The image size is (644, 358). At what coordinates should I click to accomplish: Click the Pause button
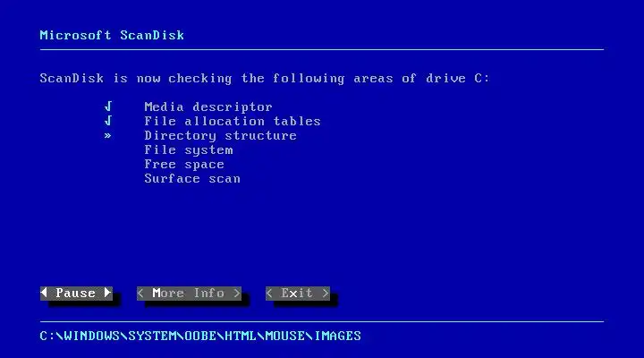(x=76, y=293)
